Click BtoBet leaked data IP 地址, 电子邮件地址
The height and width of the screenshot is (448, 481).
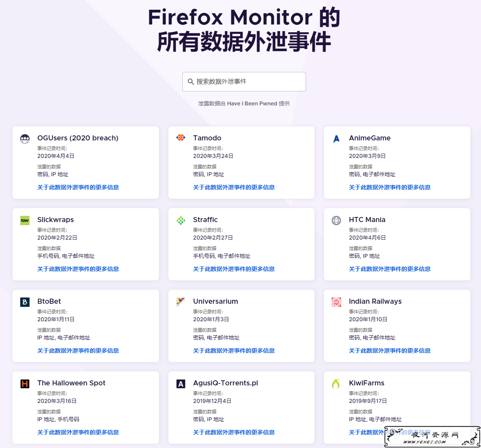[x=64, y=338]
